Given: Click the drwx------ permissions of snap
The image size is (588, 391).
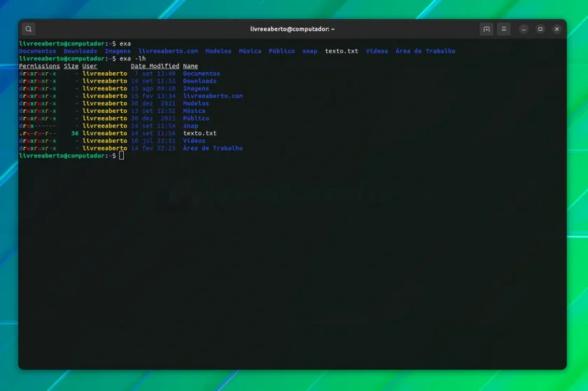Looking at the screenshot, I should click(38, 125).
